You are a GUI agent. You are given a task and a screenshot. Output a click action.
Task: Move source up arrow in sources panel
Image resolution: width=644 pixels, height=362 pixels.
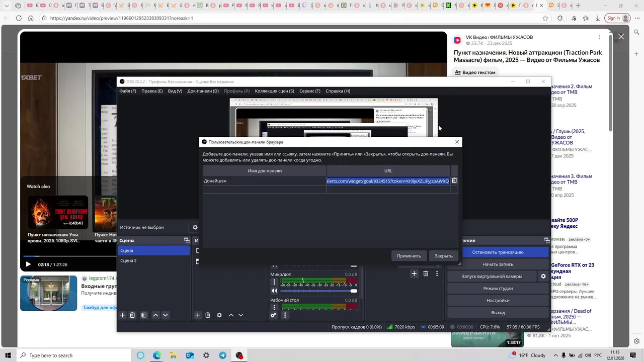[x=231, y=315]
